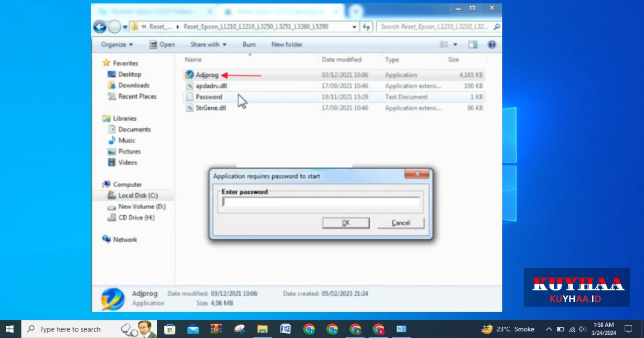Open the Windows Start menu

pyautogui.click(x=10, y=329)
